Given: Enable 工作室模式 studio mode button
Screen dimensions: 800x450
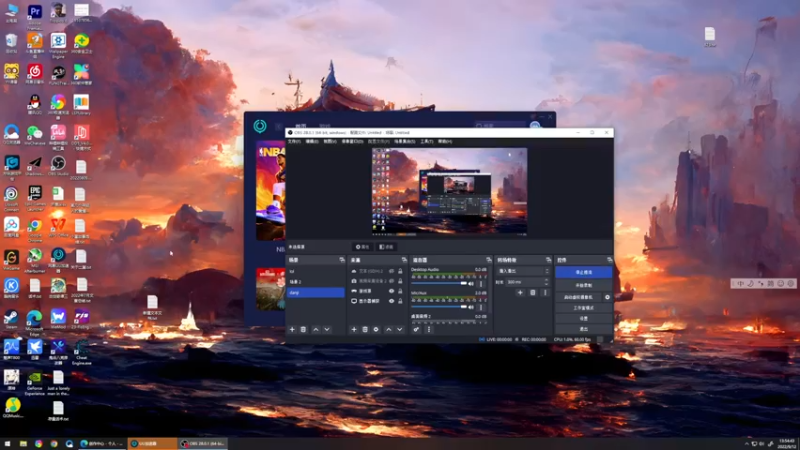Looking at the screenshot, I should tap(584, 308).
